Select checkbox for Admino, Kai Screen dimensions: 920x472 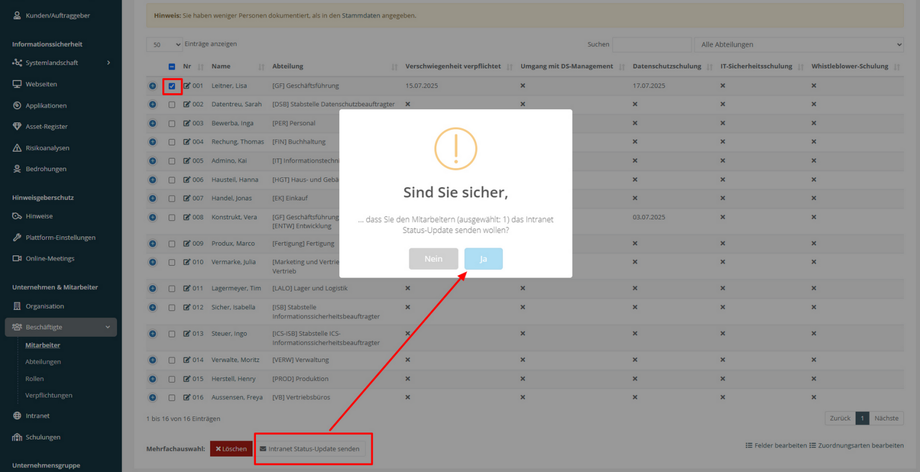coord(172,161)
